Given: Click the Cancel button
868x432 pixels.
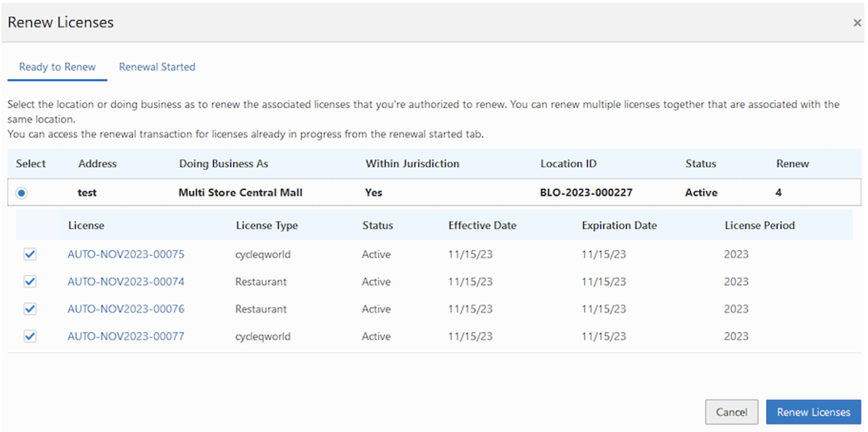Looking at the screenshot, I should point(732,412).
